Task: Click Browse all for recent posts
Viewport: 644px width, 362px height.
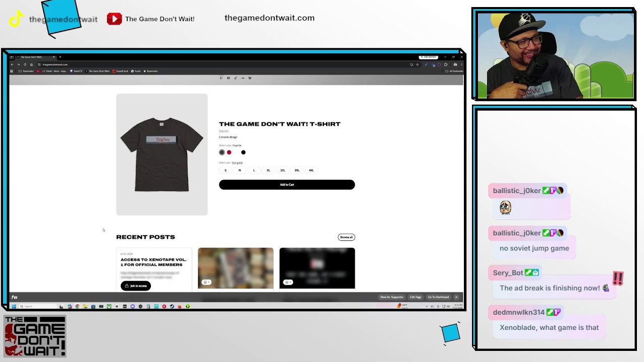Action: 346,237
